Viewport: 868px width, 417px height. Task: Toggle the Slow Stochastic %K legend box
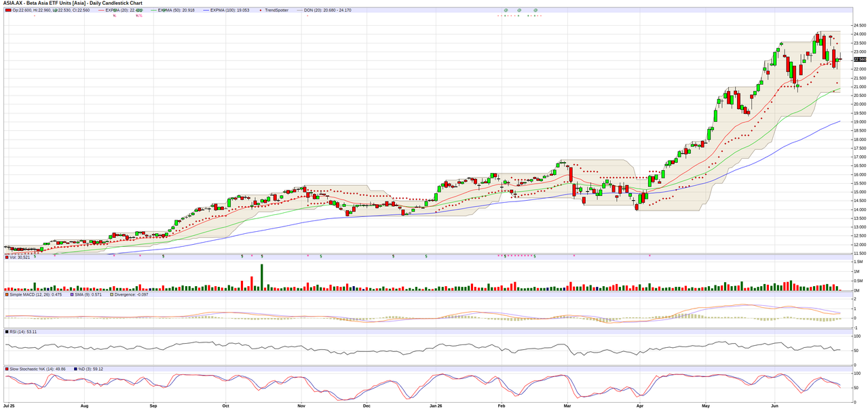click(x=8, y=369)
